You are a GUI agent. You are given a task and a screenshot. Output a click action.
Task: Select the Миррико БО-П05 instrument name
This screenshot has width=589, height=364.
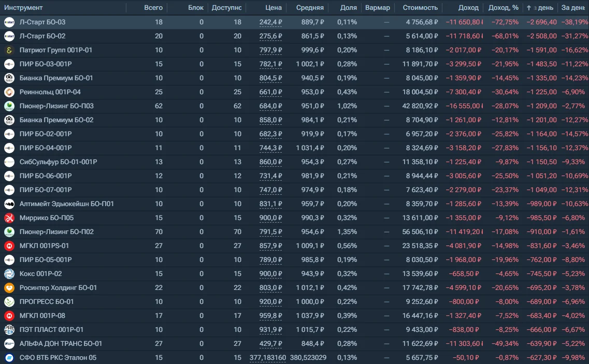pyautogui.click(x=47, y=218)
